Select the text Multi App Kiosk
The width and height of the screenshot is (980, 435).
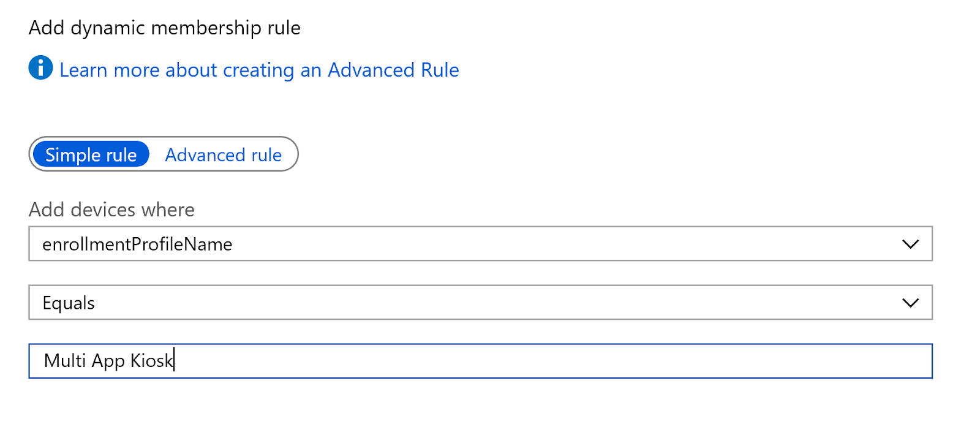108,361
